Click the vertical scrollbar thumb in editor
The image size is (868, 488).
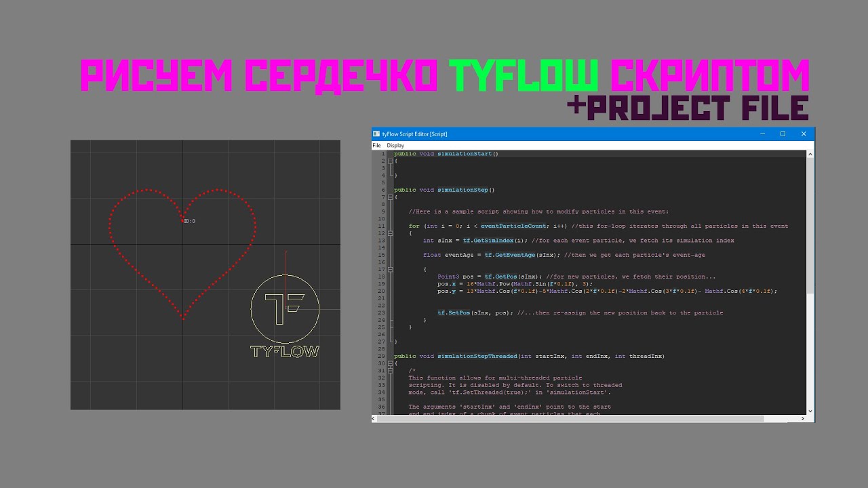point(810,227)
